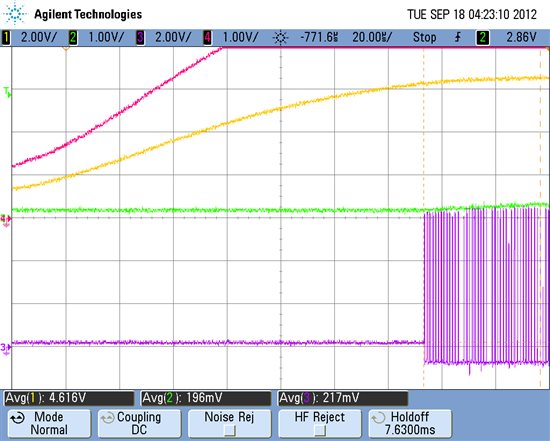Click the Stop acquisition status
Image resolution: width=550 pixels, height=441 pixels.
424,37
